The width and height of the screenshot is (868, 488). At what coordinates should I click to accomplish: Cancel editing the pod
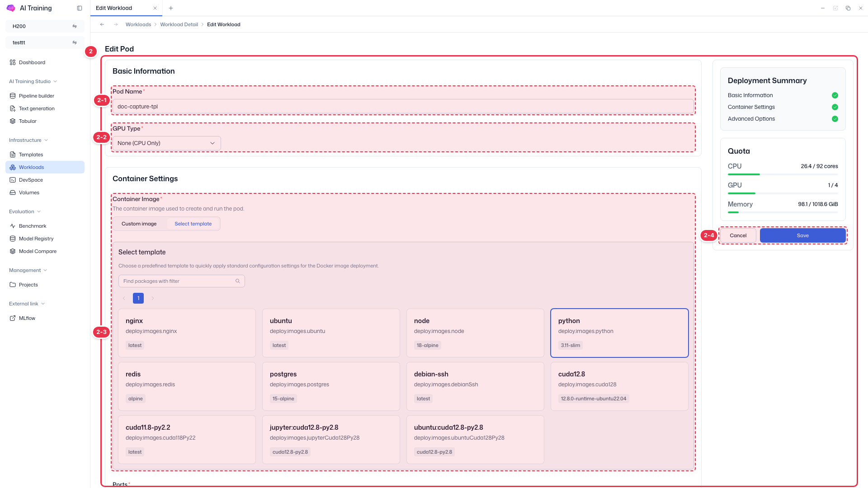pyautogui.click(x=738, y=235)
